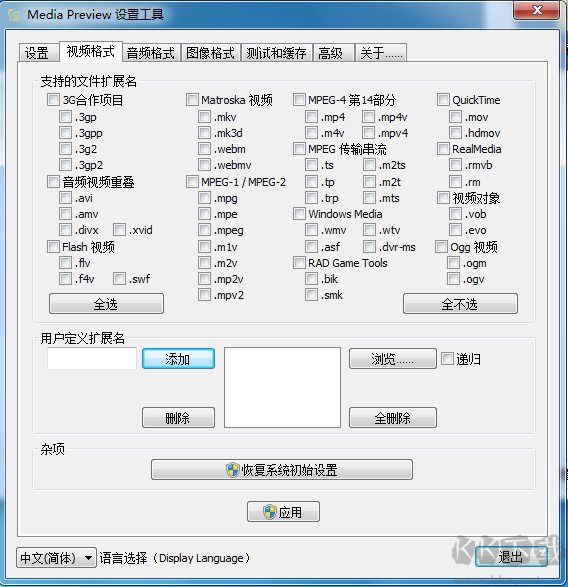
Task: Check the QuickTime group checkbox
Action: pos(443,100)
